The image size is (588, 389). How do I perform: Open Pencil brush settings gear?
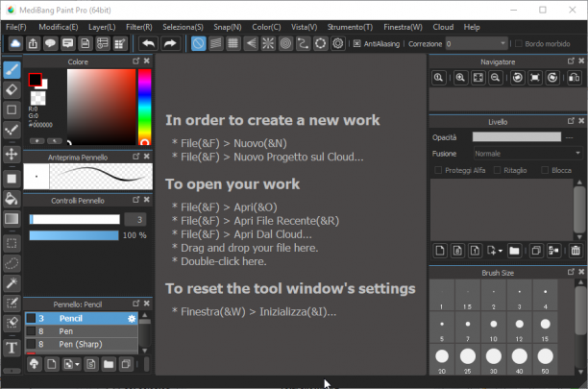[132, 319]
